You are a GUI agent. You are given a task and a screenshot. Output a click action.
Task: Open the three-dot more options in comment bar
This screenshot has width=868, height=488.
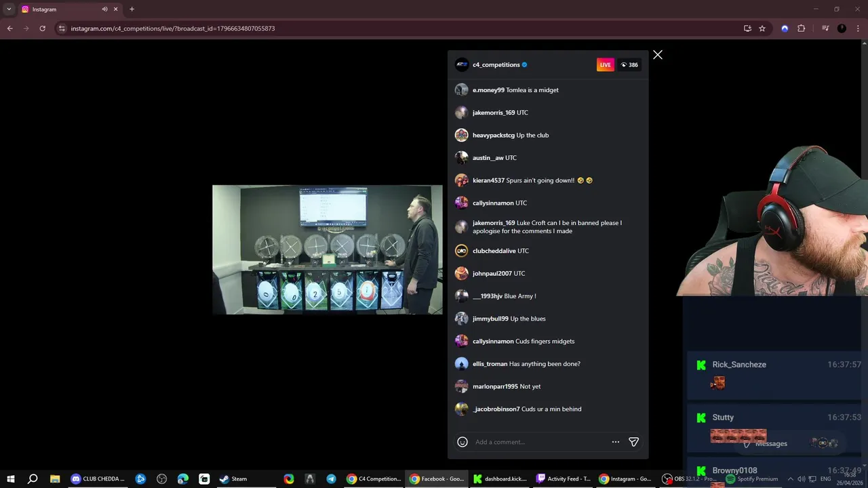[616, 442]
